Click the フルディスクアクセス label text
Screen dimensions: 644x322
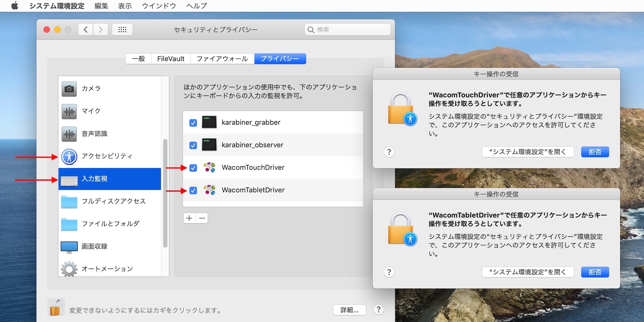(114, 201)
